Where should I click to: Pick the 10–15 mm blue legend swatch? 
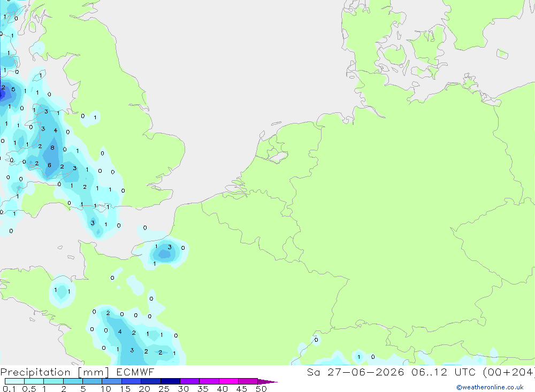click(112, 381)
